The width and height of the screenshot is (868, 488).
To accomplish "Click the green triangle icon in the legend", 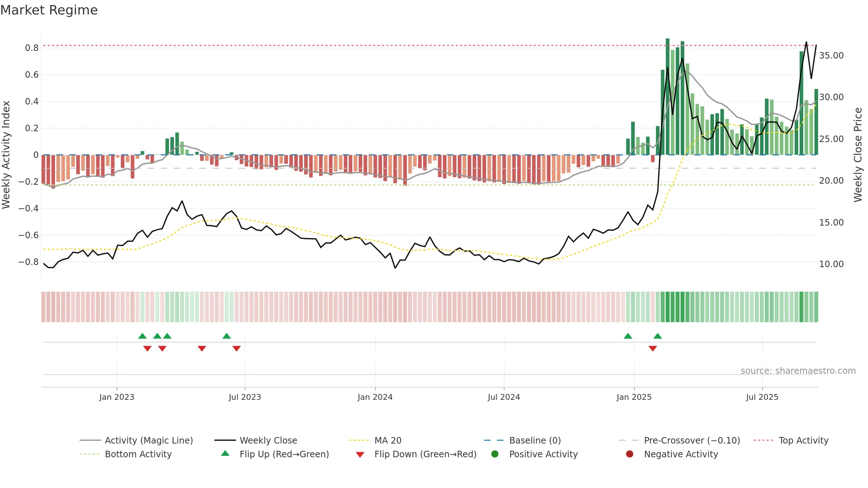I will point(225,453).
